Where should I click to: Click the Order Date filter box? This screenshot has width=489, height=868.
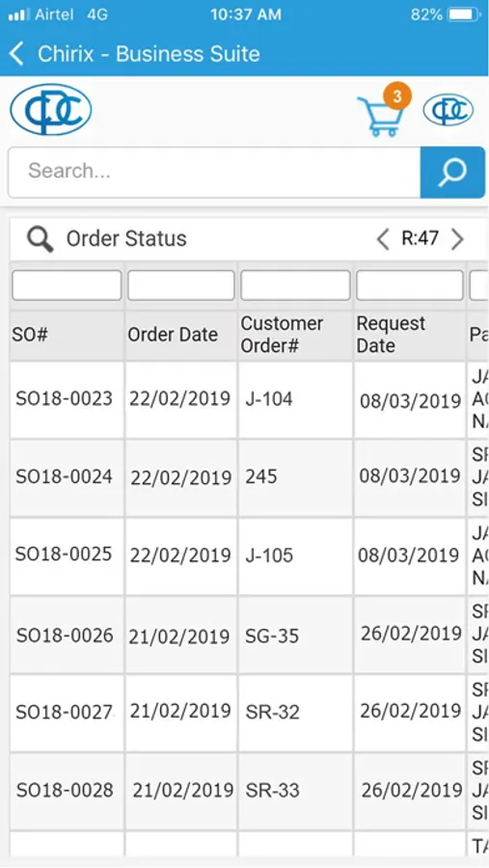181,285
